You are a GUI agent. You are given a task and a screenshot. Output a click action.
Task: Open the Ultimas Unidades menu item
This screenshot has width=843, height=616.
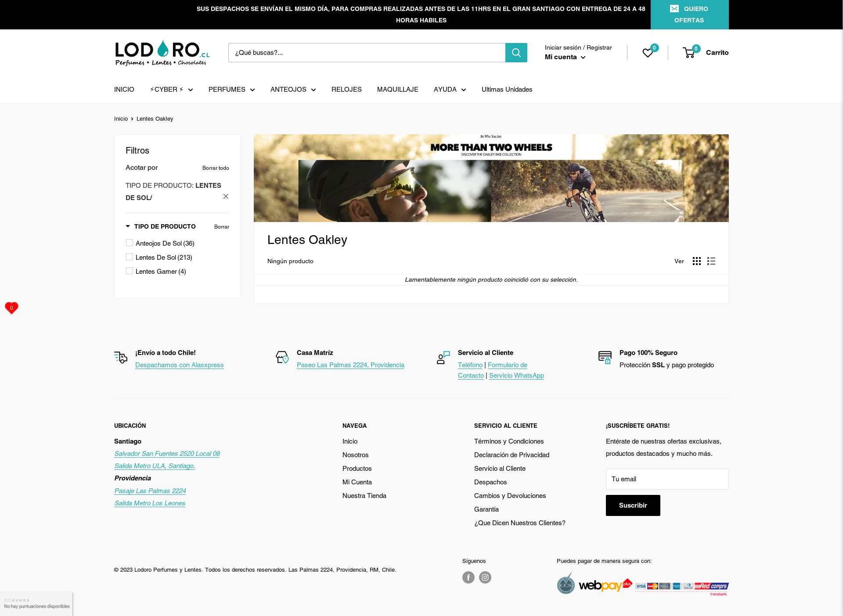click(x=507, y=90)
